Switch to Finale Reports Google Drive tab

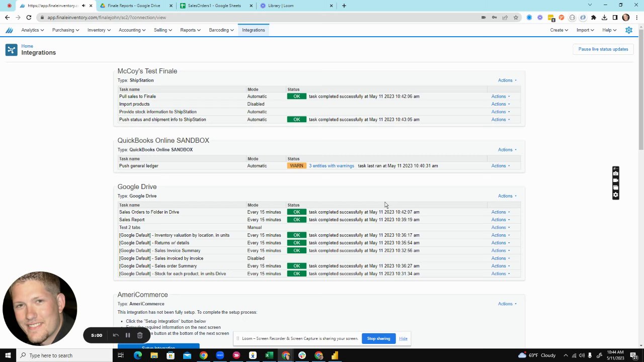coord(135,6)
